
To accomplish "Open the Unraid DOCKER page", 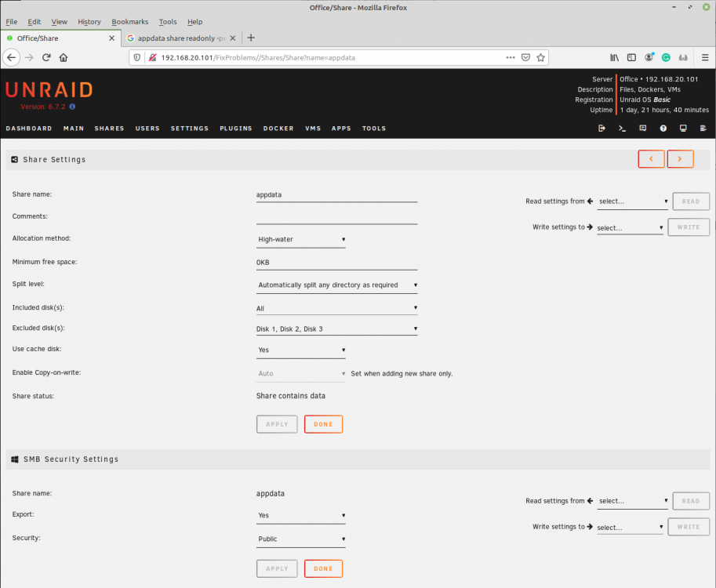I will [x=278, y=129].
